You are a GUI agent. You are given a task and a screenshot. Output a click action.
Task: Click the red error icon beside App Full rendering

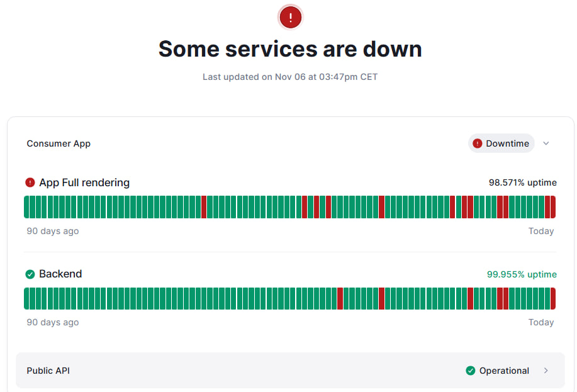[30, 182]
